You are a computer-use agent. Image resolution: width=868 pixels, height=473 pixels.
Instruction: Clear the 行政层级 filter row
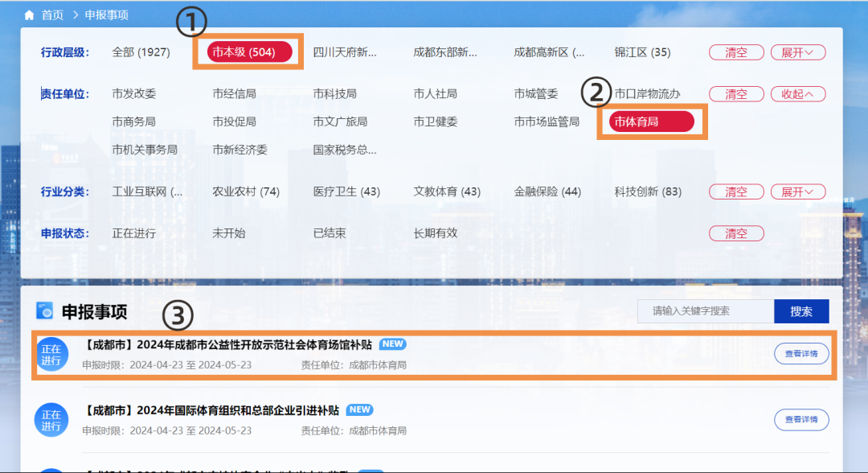(x=736, y=52)
